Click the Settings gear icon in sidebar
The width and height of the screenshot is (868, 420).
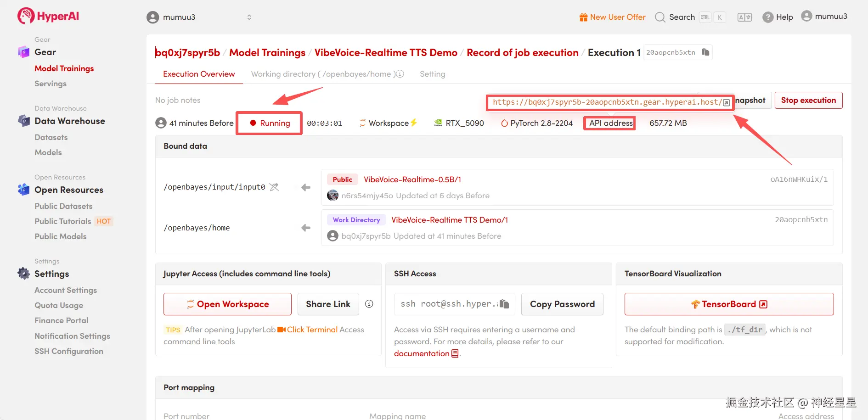(23, 274)
